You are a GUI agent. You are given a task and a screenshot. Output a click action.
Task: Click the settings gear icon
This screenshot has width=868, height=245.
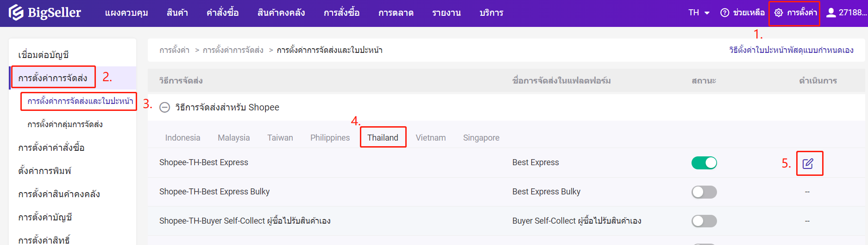pos(779,13)
